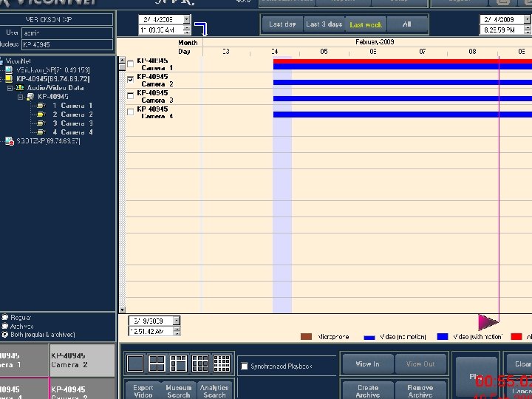This screenshot has height=399, width=532.
Task: Click the User field showing admin
Action: (x=66, y=33)
